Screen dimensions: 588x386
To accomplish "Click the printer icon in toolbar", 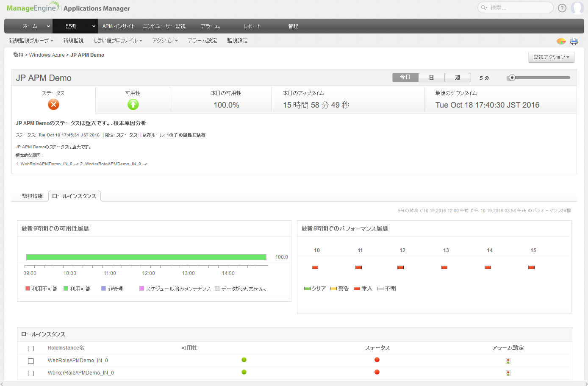I will point(574,41).
